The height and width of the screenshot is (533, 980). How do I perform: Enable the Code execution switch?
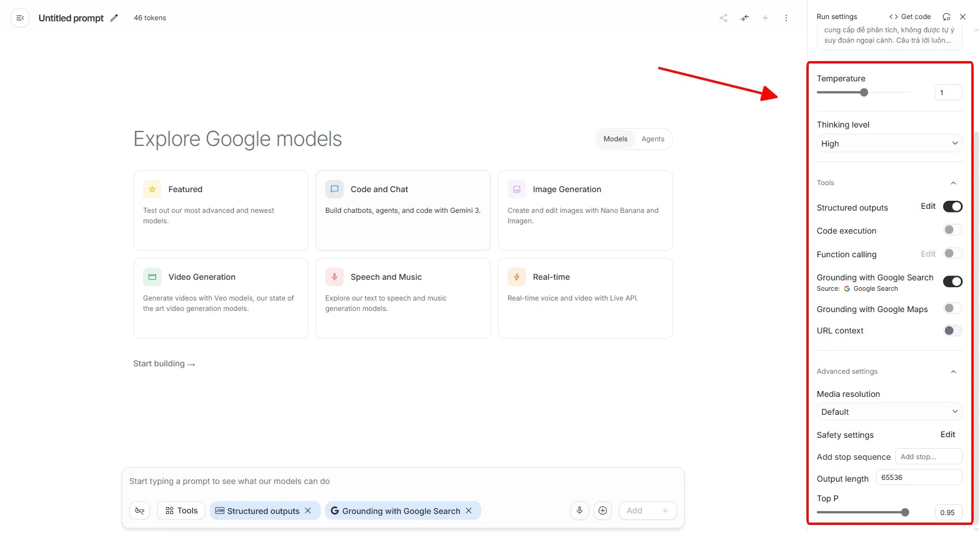(x=953, y=230)
